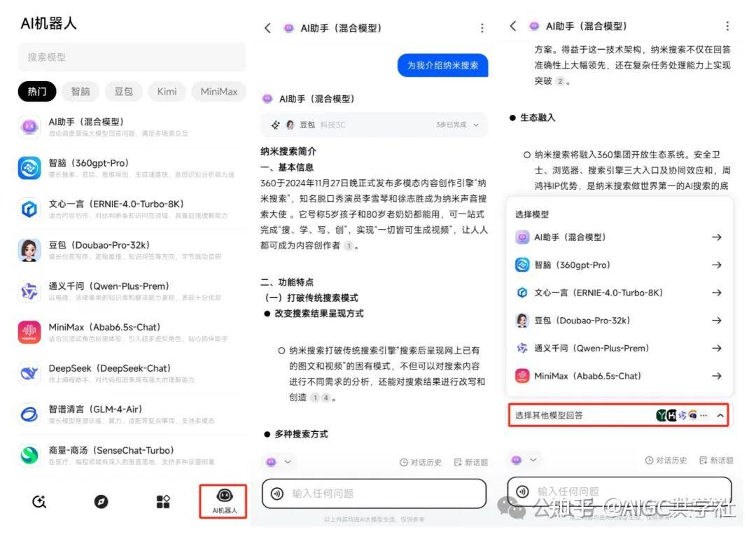Select 智谱清言（GLM-4-Air）model
This screenshot has height=539, width=756.
(131, 414)
